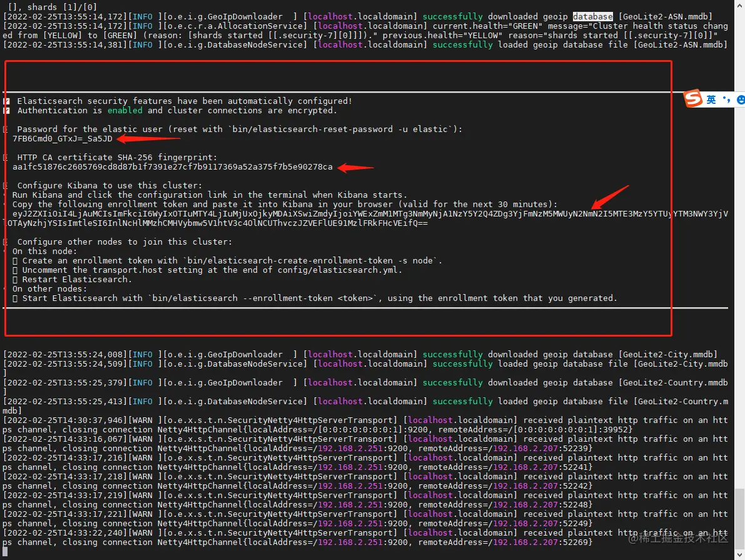Click the command 'bin/elasticsearch-reset-password -u elastic'
745x560 pixels.
coord(340,130)
